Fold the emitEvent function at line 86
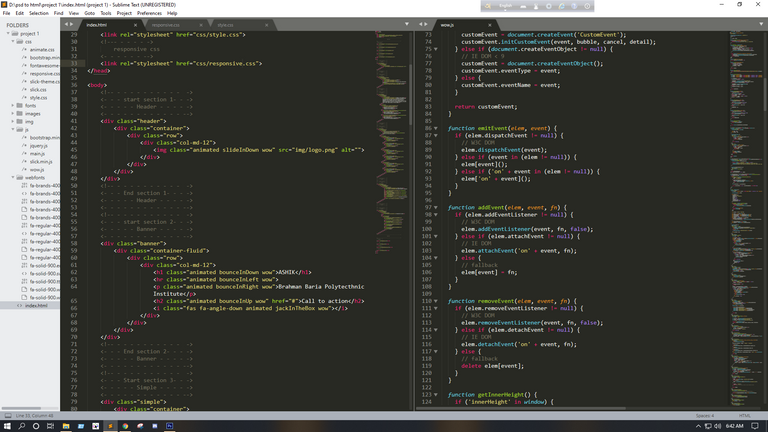 click(x=435, y=128)
